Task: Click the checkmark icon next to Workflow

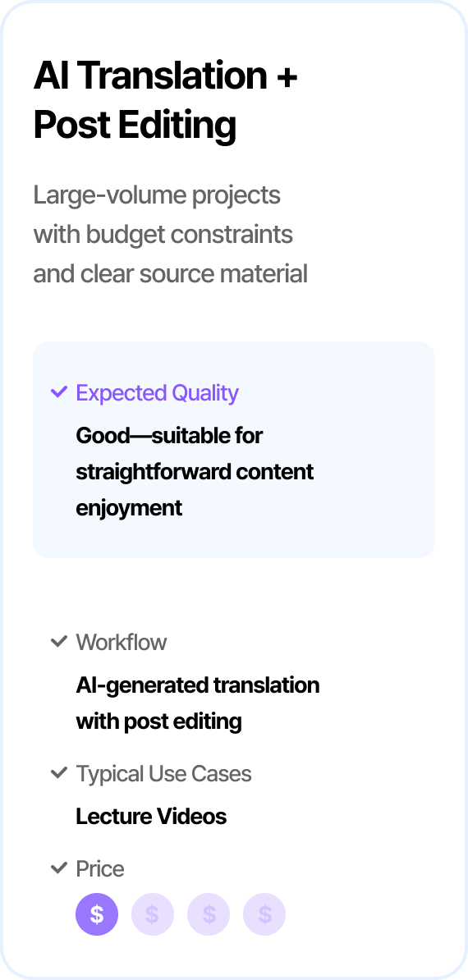Action: pyautogui.click(x=59, y=641)
